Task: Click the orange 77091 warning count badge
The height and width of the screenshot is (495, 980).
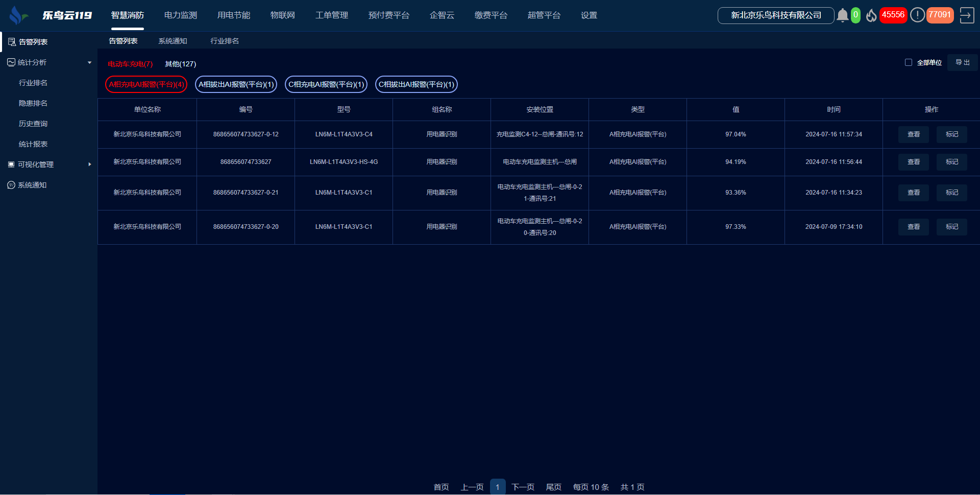Action: point(940,15)
